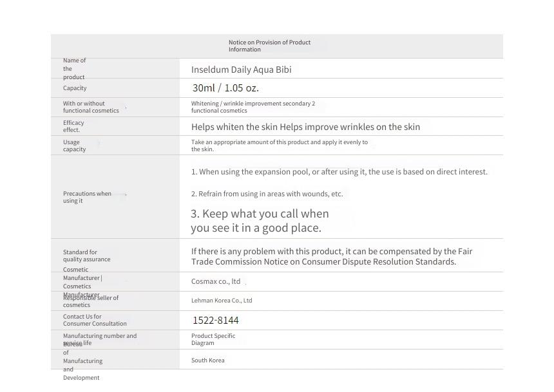
Task: Select the 'Name of the product' label
Action: pos(74,68)
